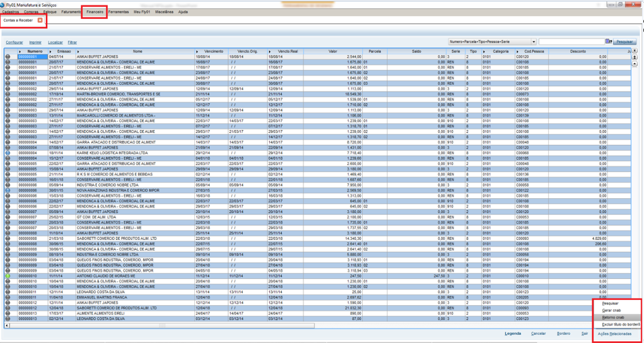Click the Bordero button

pyautogui.click(x=564, y=334)
